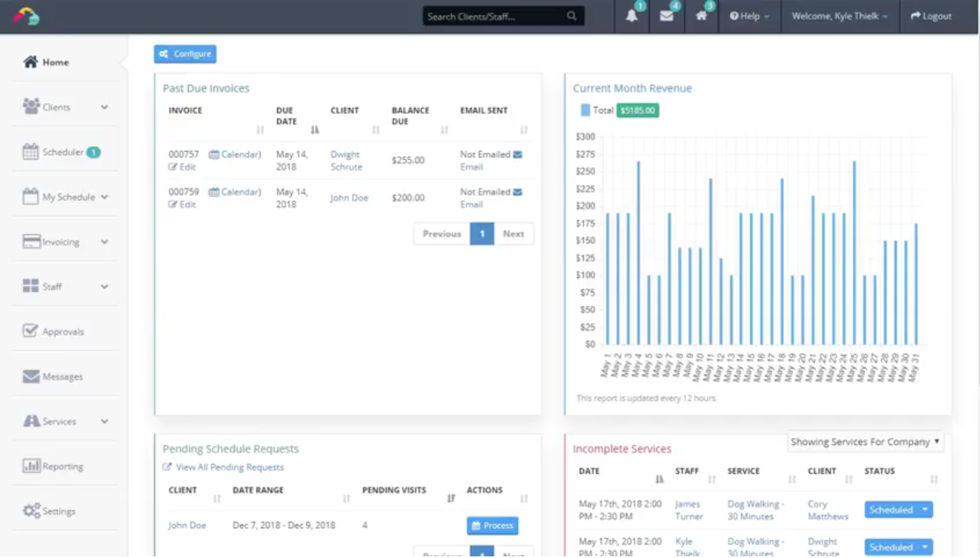Open client Cory Matthews link

coord(827,510)
